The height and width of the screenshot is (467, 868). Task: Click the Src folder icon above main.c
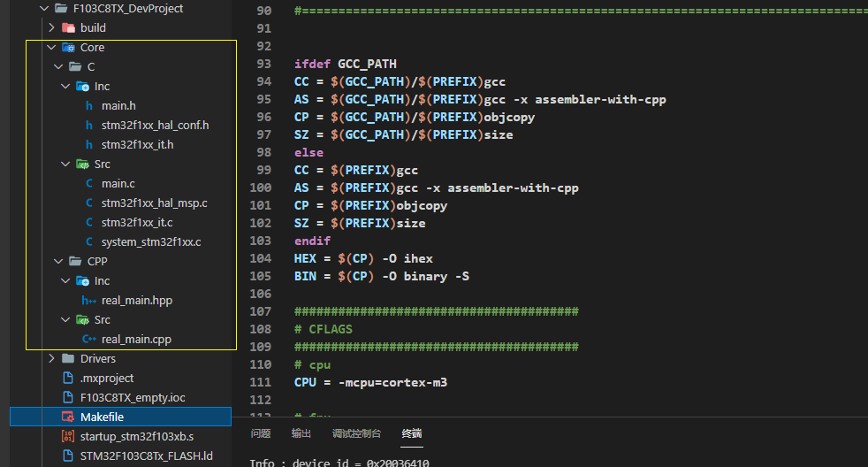(x=82, y=164)
